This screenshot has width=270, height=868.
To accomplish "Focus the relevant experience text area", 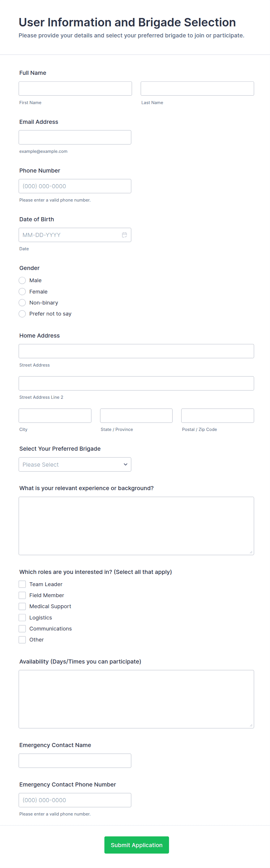I will click(x=136, y=526).
